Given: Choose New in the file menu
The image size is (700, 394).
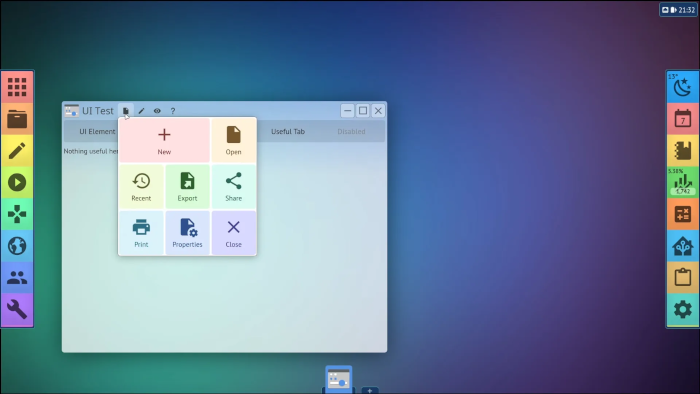Looking at the screenshot, I should pos(164,140).
